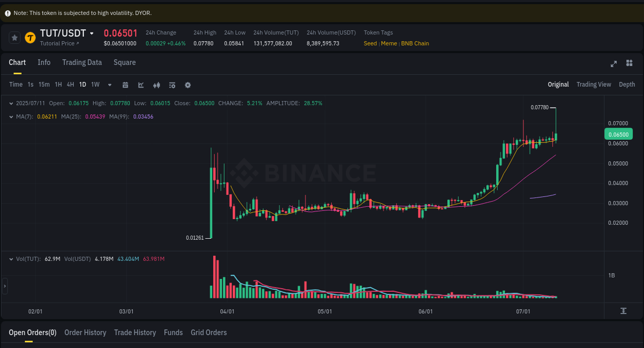Enable the 15m candle interval
This screenshot has height=348, width=644.
44,84
